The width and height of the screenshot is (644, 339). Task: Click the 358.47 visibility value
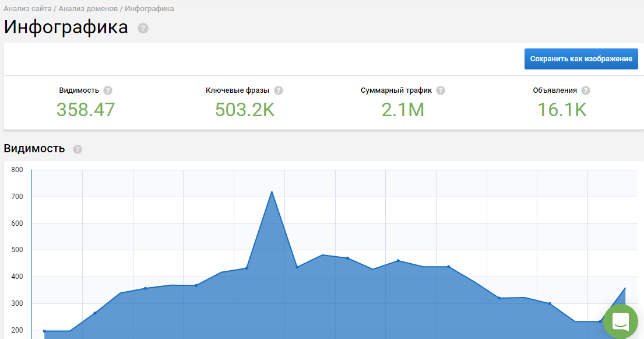click(86, 109)
